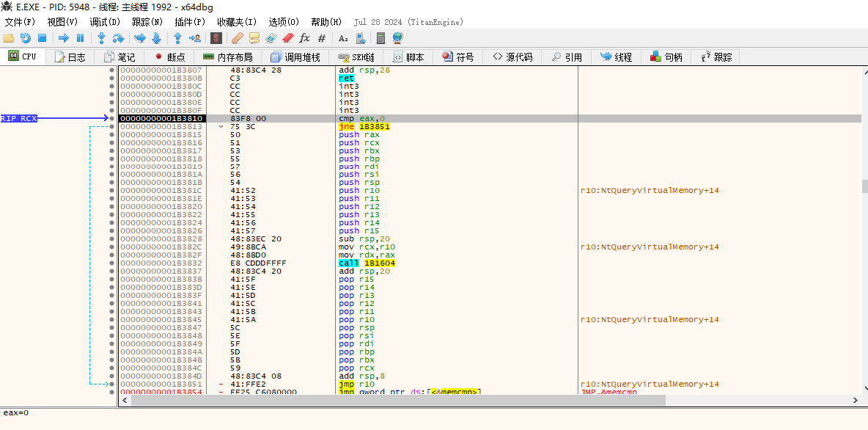Click the globe icon in toolbar
This screenshot has width=868, height=430.
click(397, 38)
